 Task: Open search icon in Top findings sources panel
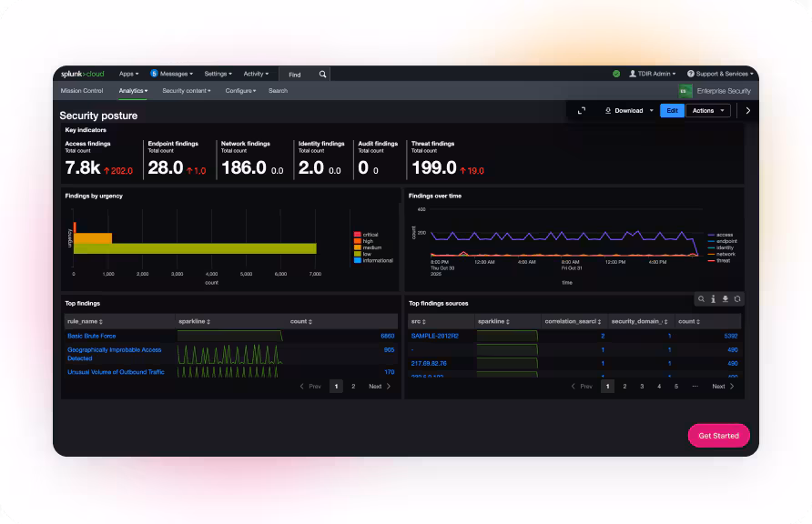[x=701, y=299]
